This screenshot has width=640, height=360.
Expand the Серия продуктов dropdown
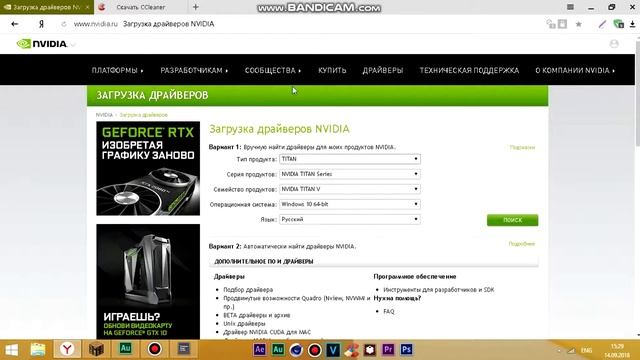click(350, 174)
